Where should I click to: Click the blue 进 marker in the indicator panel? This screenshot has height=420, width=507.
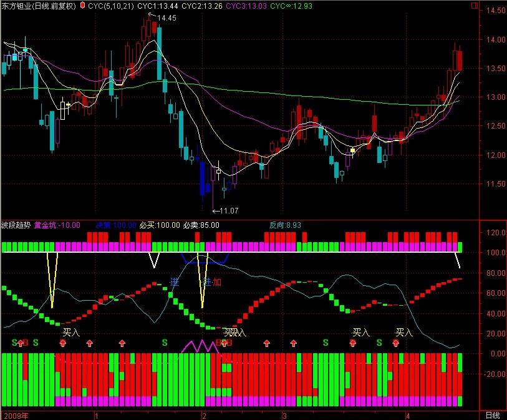coord(175,282)
